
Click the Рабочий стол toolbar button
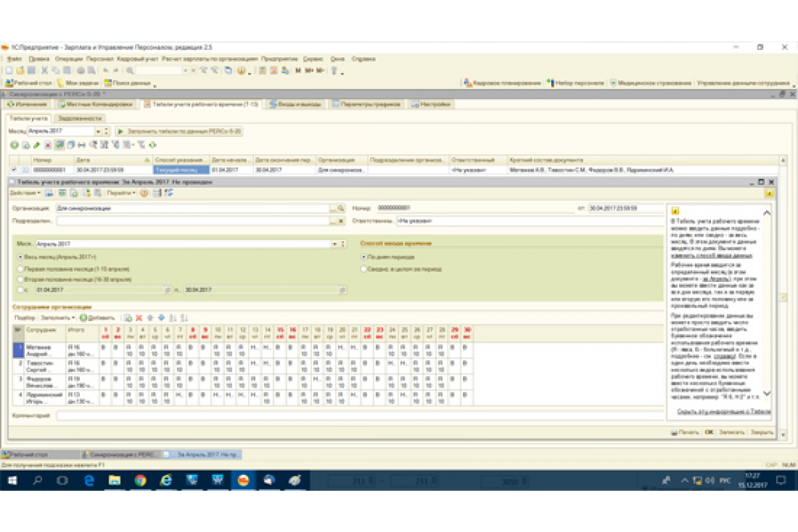coord(29,83)
